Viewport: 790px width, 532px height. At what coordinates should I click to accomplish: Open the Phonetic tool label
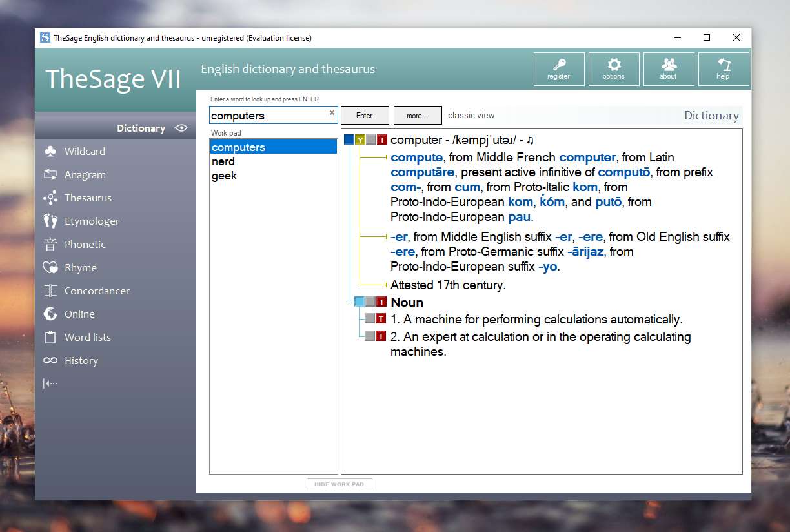[85, 244]
